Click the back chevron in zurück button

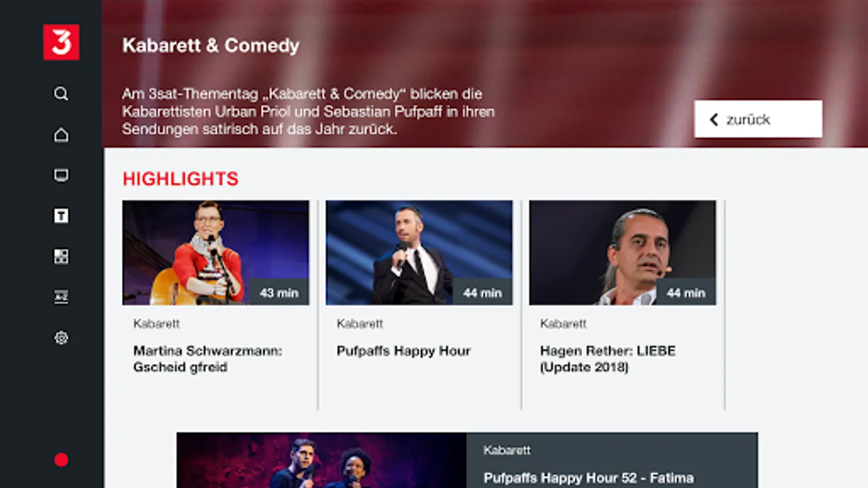point(714,119)
